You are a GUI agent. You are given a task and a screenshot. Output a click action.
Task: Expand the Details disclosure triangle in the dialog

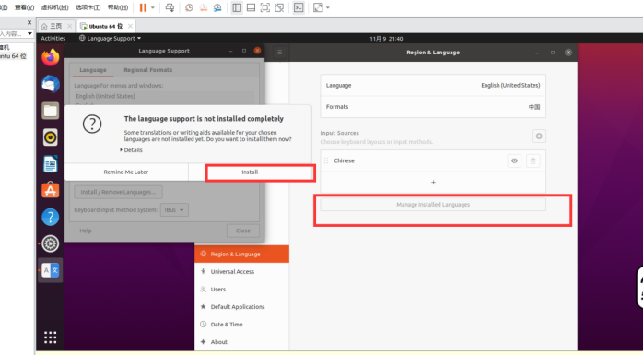coord(122,150)
